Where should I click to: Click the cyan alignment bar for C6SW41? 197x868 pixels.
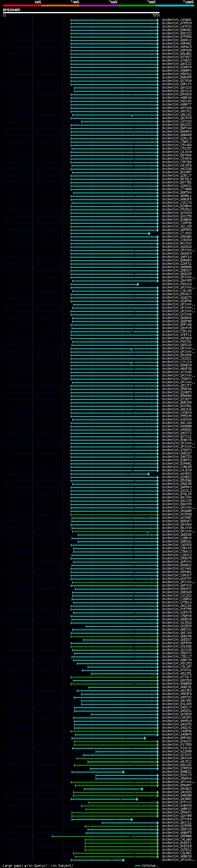[x=115, y=20]
